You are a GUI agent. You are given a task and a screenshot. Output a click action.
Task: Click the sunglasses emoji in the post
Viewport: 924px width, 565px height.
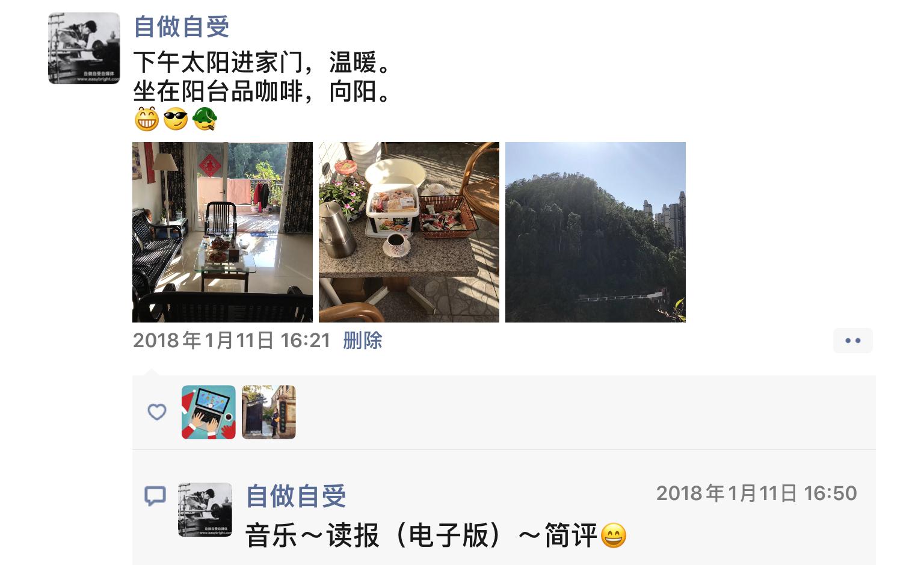pyautogui.click(x=176, y=120)
